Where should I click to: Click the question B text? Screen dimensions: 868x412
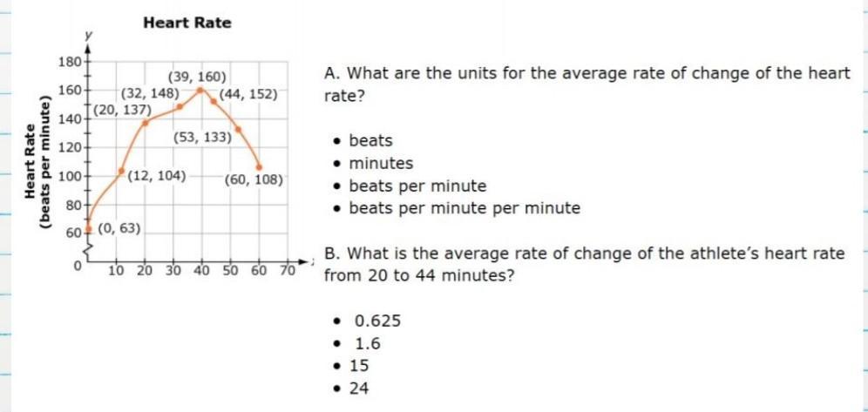point(584,264)
